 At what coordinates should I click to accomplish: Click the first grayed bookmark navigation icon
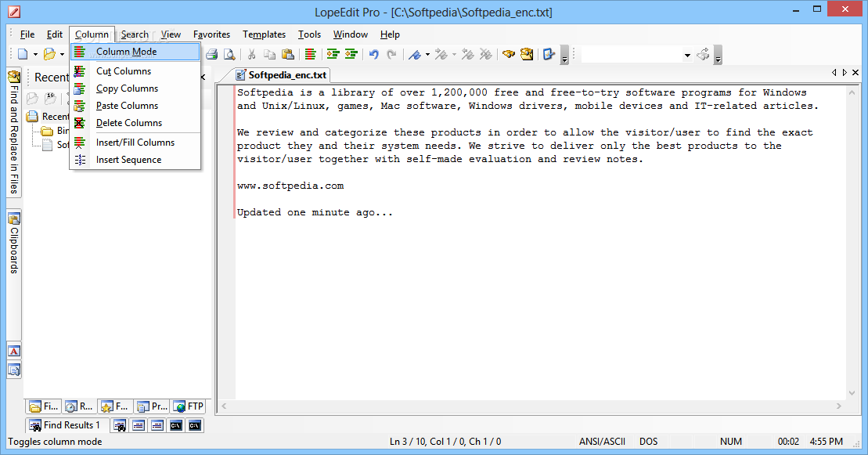pos(441,54)
